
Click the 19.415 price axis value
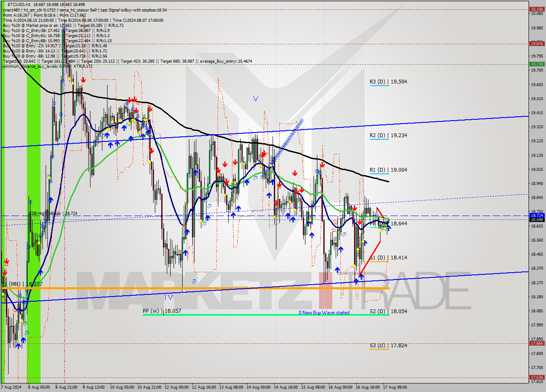[x=537, y=112]
